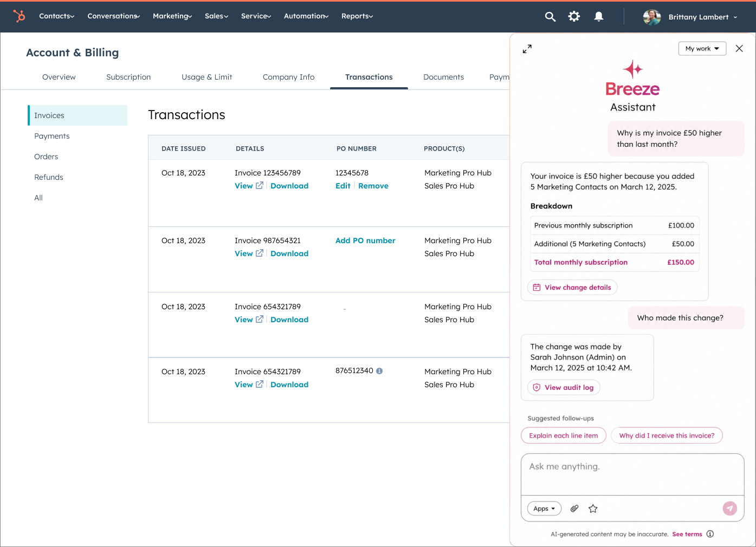This screenshot has height=547, width=756.
Task: Expand Brittany Lambert account menu arrow
Action: pyautogui.click(x=735, y=17)
